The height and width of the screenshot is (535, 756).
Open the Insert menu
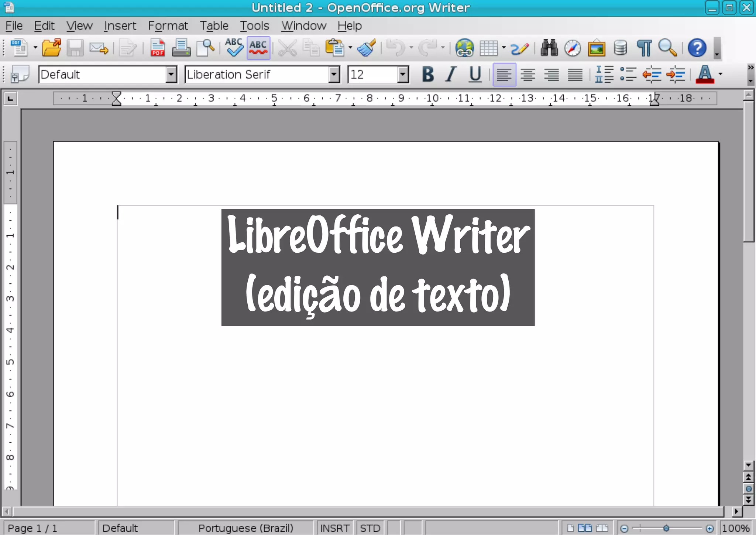120,26
